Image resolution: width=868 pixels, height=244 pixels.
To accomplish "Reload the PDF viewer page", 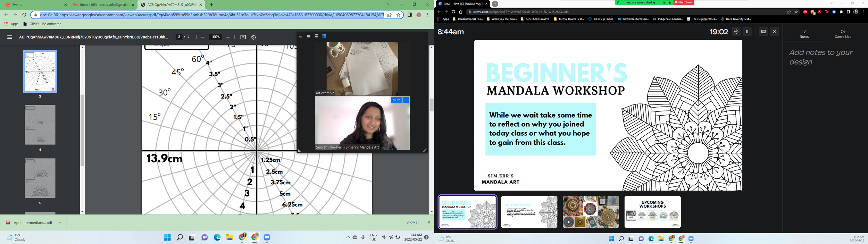I will pyautogui.click(x=24, y=15).
